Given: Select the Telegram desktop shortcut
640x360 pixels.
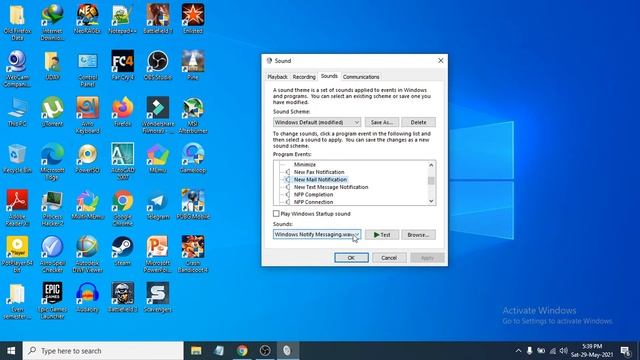Looking at the screenshot, I should click(158, 204).
